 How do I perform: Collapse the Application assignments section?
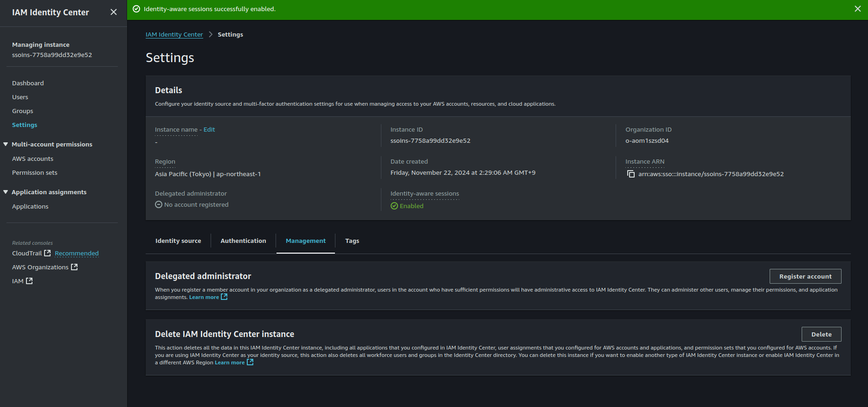(x=6, y=192)
